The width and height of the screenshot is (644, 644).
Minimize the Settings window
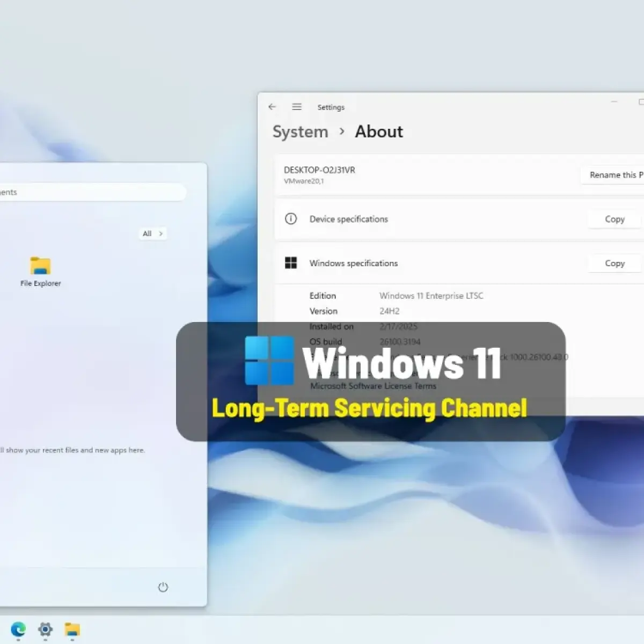point(614,101)
